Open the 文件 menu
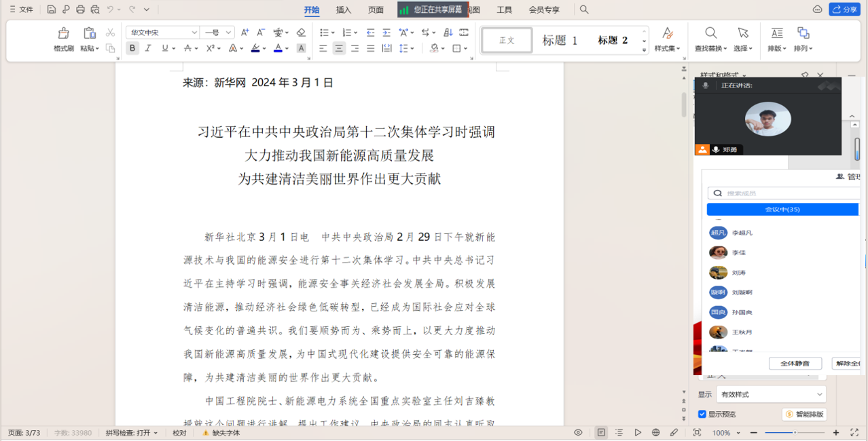The width and height of the screenshot is (868, 441). tap(21, 9)
